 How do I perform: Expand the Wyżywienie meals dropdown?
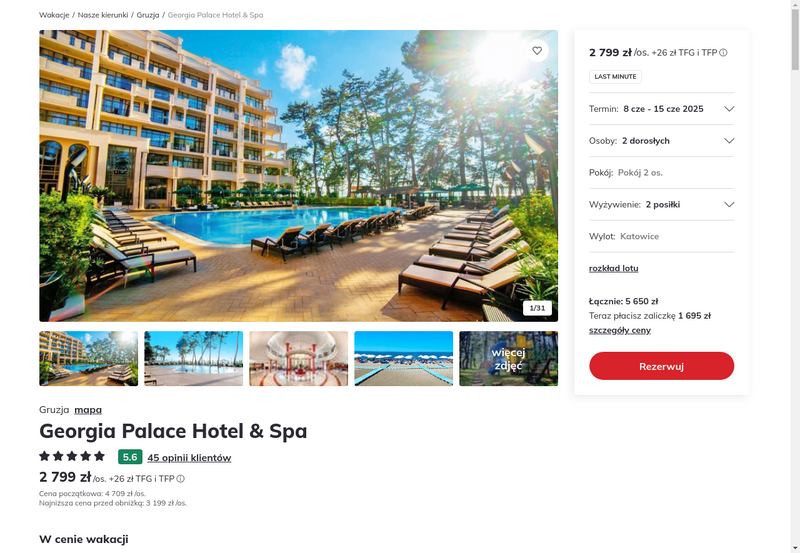coord(661,205)
